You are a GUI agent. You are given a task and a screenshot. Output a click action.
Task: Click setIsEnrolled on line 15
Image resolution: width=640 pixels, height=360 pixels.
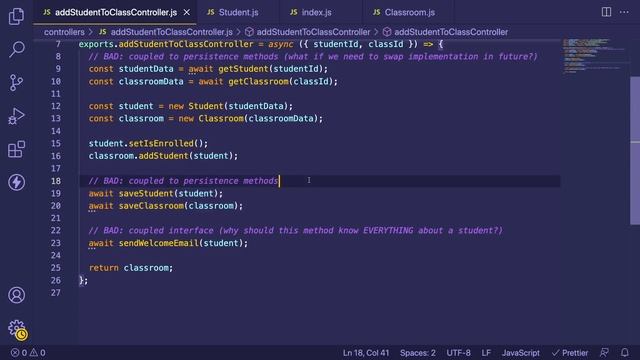(161, 143)
